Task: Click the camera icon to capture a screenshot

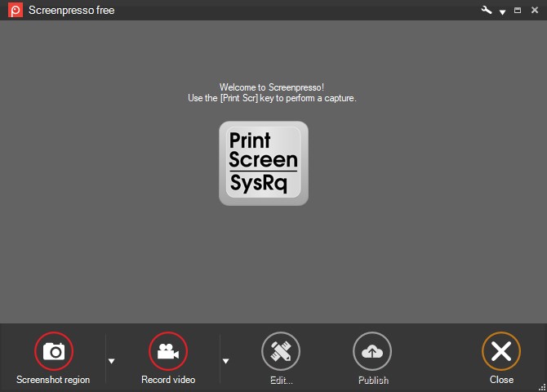Action: (54, 351)
